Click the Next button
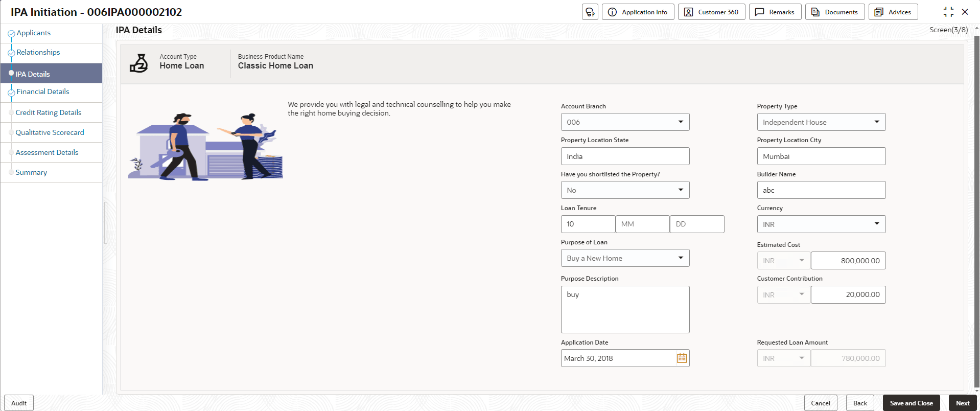Screen dimensions: 980x411 pos(963,403)
